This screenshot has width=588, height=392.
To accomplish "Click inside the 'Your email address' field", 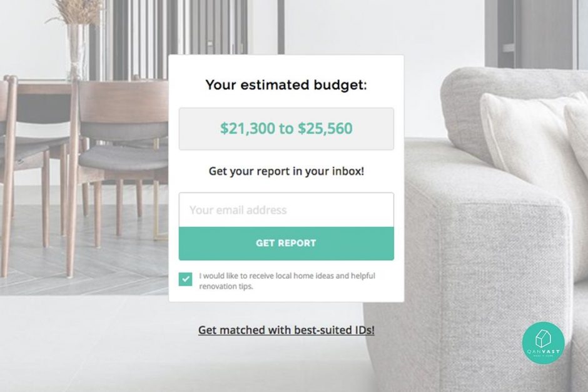I will click(x=286, y=209).
